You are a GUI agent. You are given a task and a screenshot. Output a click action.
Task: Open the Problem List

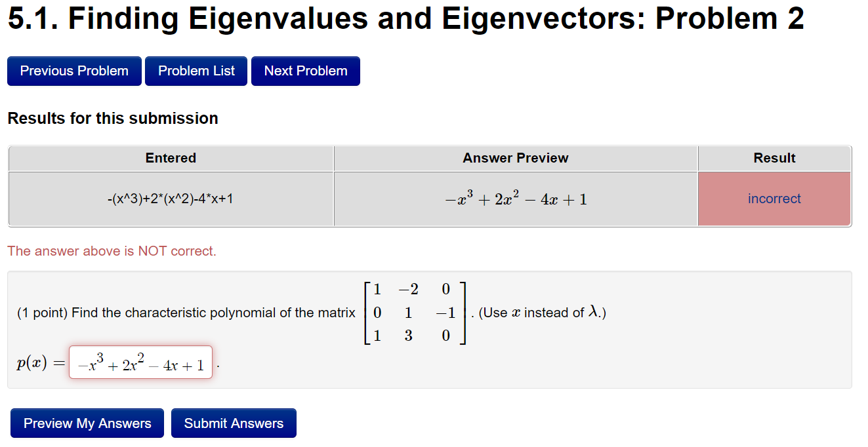point(196,71)
